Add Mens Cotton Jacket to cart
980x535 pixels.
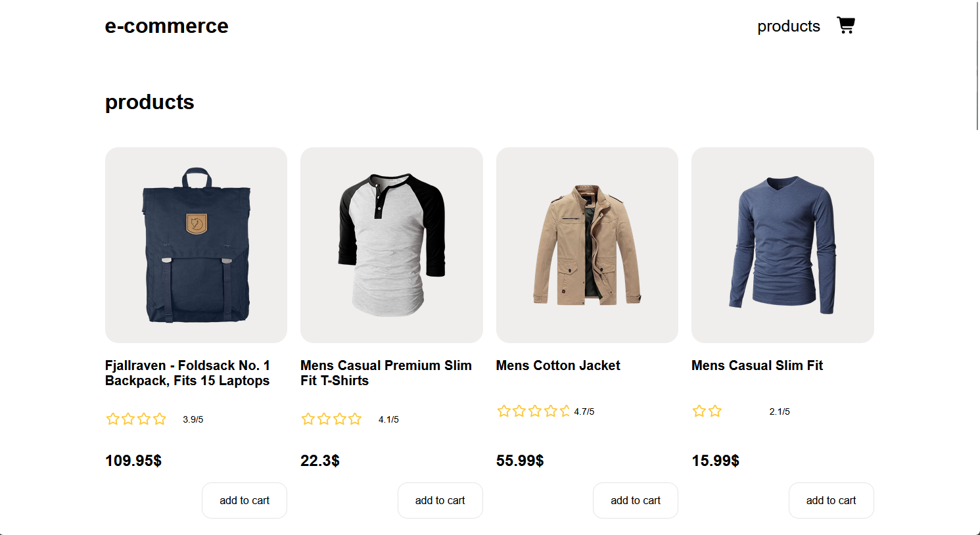(x=635, y=500)
